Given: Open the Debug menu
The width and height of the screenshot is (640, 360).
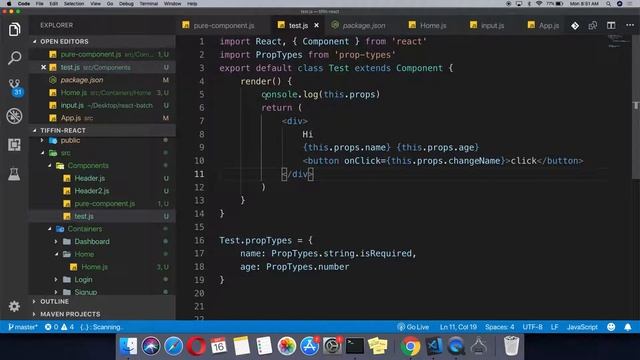Looking at the screenshot, I should pos(126,4).
